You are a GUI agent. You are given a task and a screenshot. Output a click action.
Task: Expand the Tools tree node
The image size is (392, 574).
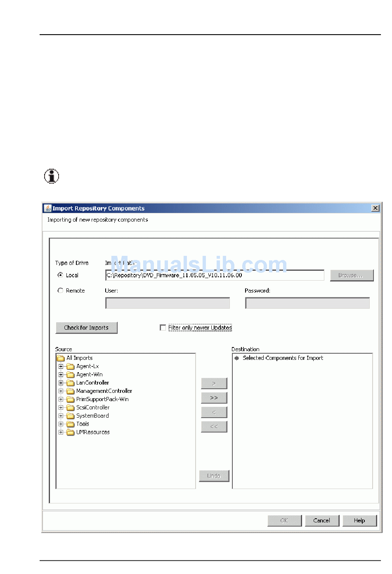pos(61,424)
